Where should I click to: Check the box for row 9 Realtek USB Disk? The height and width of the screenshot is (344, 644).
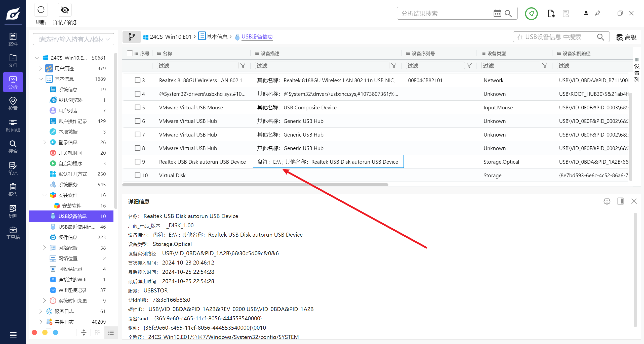click(138, 162)
